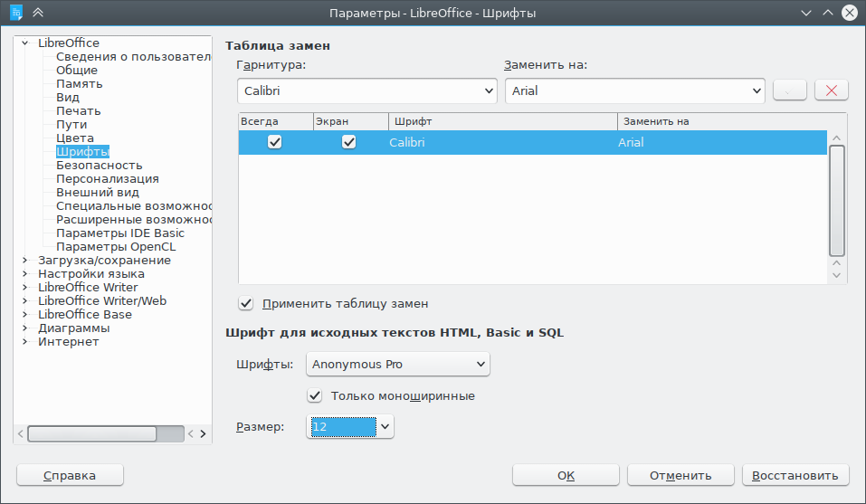866x504 pixels.
Task: Collapse the LibreOffice tree node
Action: tap(24, 43)
